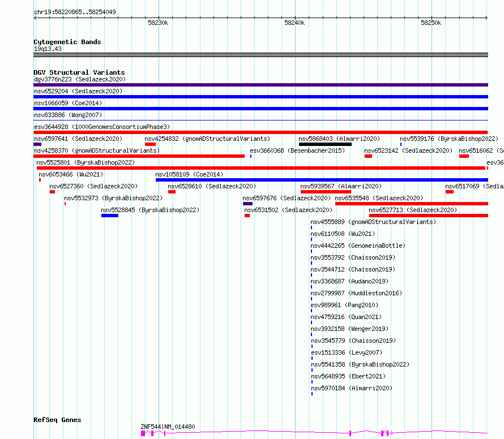Click esv3660368 (Besenbacher2015) variant label
The height and width of the screenshot is (439, 504).
[x=297, y=150]
